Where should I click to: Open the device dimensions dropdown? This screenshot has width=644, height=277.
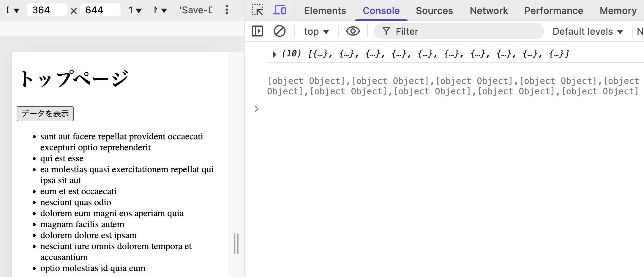(13, 10)
